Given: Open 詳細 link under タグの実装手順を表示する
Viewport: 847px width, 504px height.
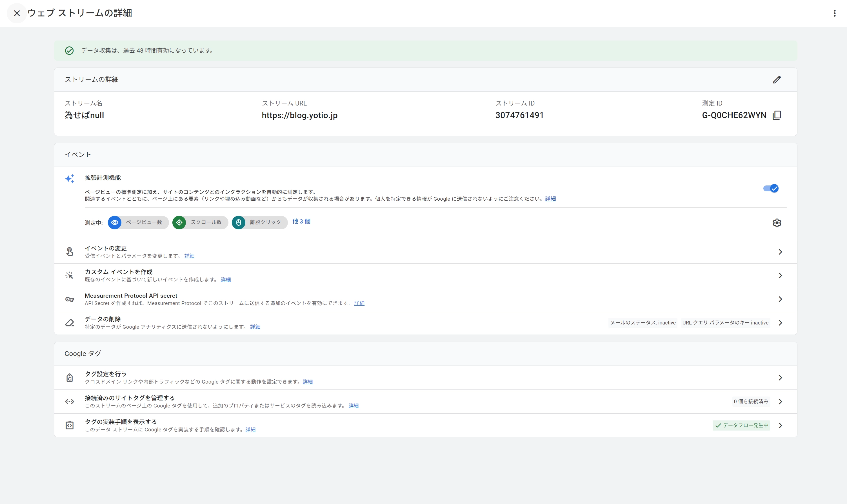Looking at the screenshot, I should [x=250, y=430].
